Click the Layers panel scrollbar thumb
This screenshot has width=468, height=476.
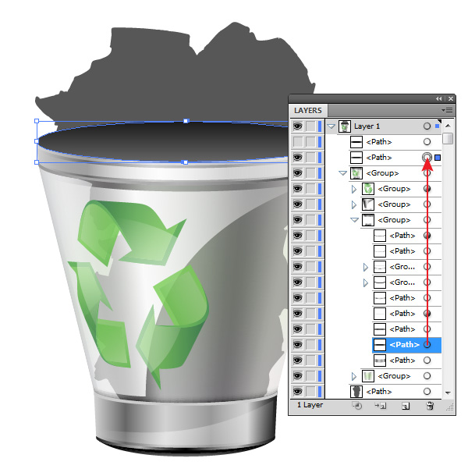[x=448, y=138]
